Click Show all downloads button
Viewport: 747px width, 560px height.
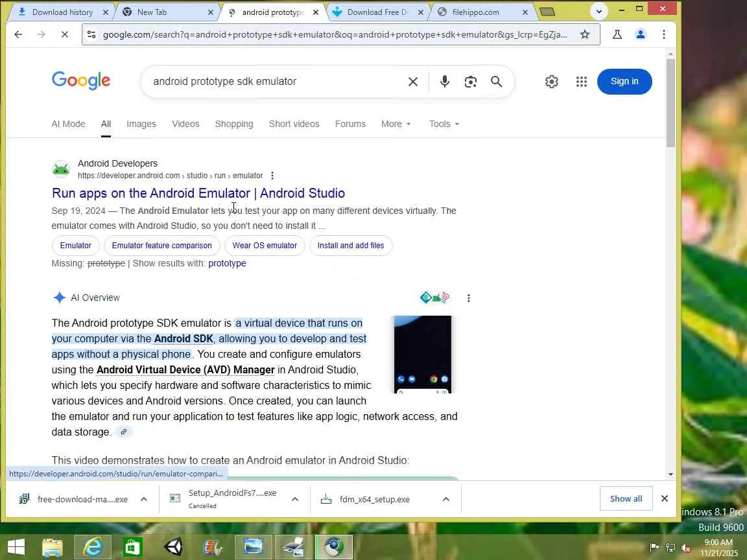coord(626,498)
